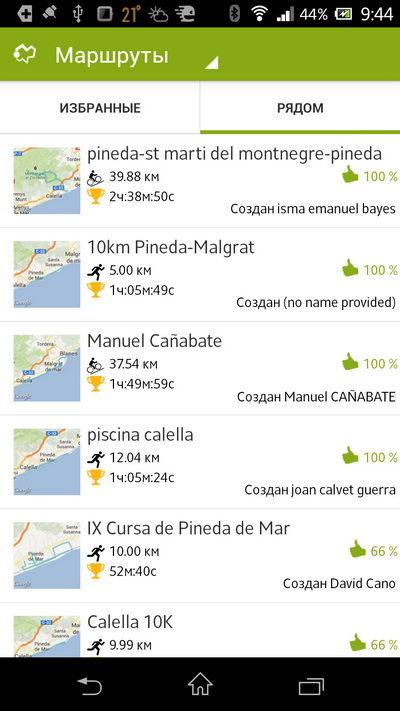Open Calella 10K route entry

[x=200, y=630]
